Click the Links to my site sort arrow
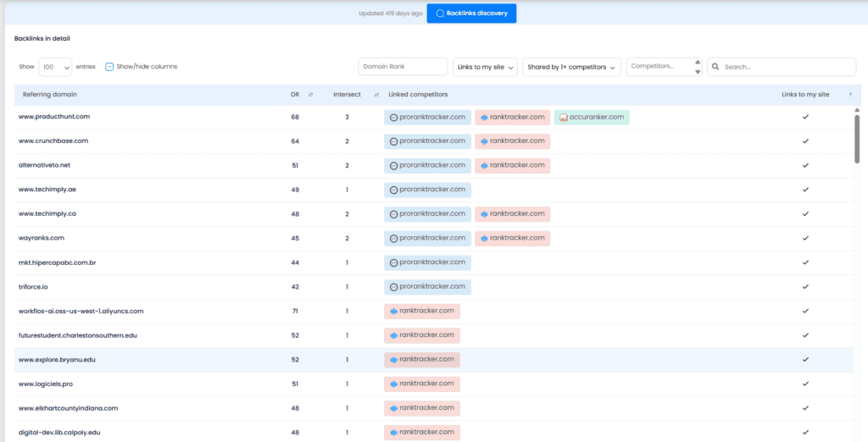Image resolution: width=868 pixels, height=442 pixels. pos(850,95)
